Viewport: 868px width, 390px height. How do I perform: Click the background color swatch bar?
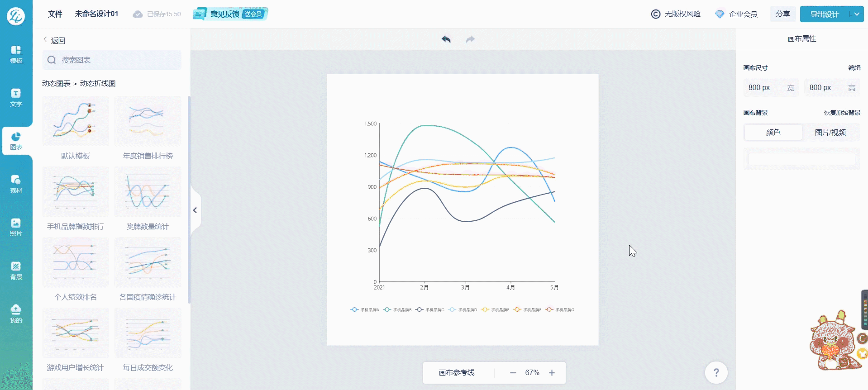coord(801,159)
